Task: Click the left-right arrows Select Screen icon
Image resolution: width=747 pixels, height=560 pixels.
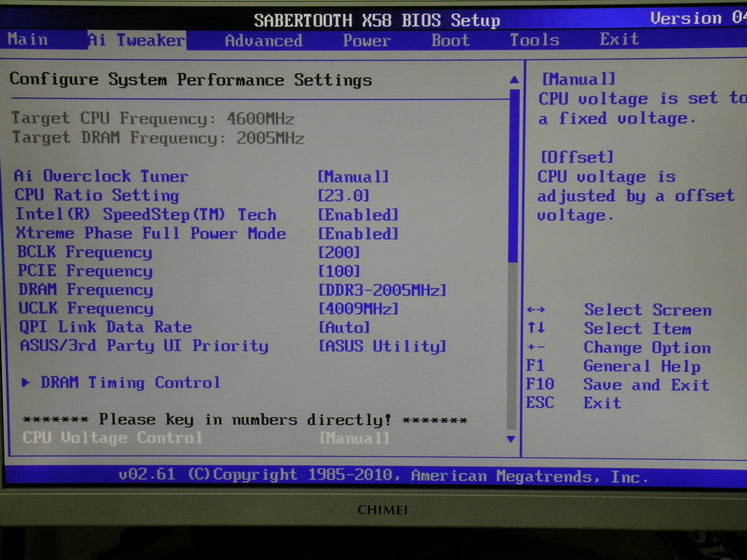Action: point(536,310)
